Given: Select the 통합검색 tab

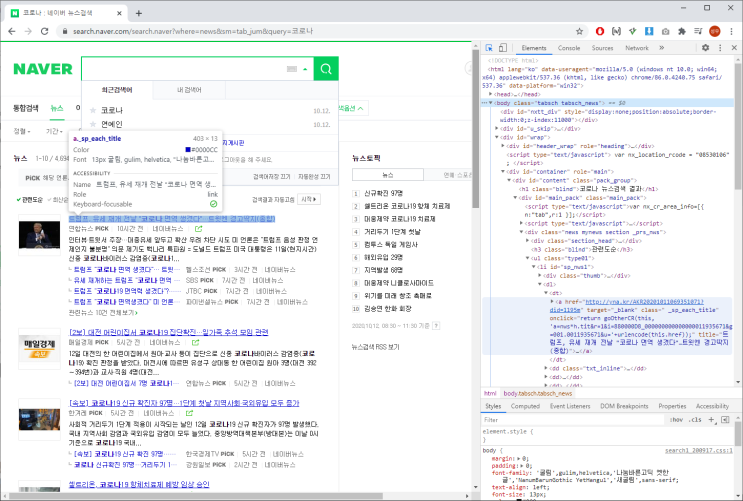Looking at the screenshot, I should 26,108.
